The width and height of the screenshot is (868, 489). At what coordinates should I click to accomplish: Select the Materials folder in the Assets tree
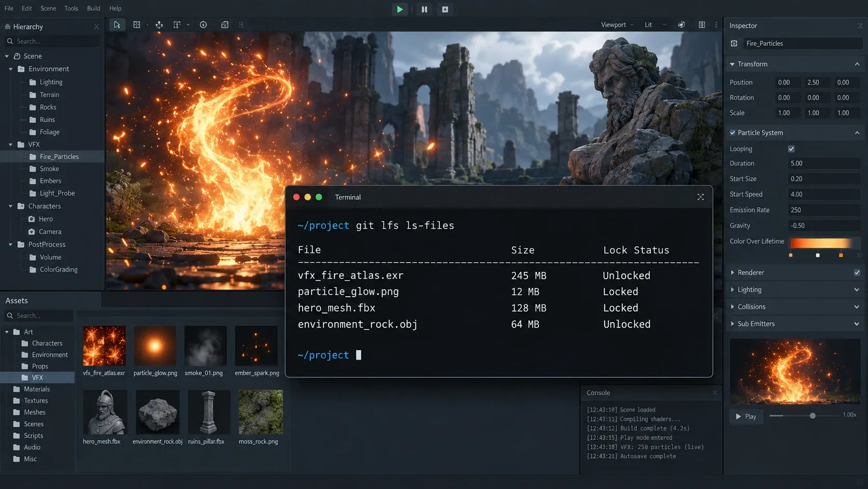click(37, 390)
